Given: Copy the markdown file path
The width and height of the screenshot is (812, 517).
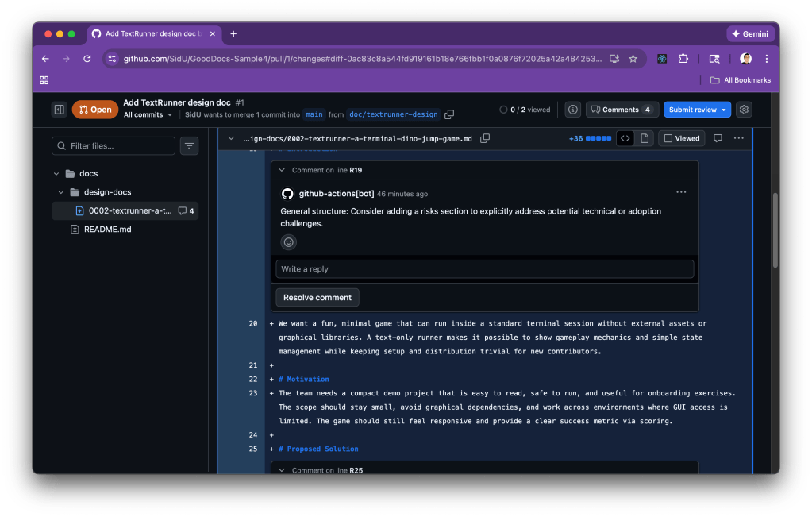Looking at the screenshot, I should coord(485,138).
